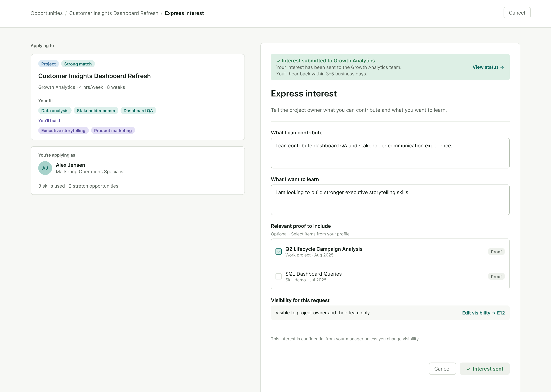Click Q2 Lifecycle Campaign Analysis title
This screenshot has width=551, height=392.
[324, 249]
